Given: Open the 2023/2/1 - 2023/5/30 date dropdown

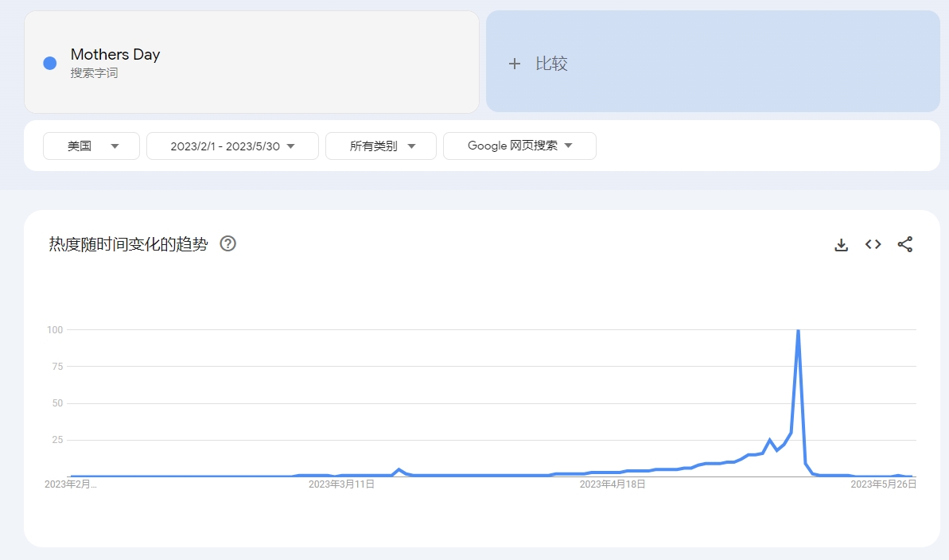Looking at the screenshot, I should point(232,146).
